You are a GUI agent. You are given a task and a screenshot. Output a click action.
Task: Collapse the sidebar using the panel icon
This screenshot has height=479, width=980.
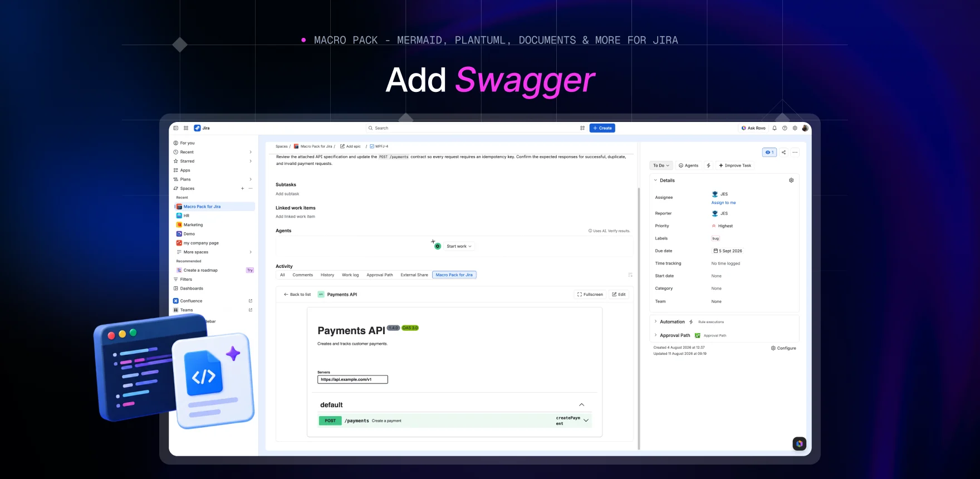click(x=176, y=128)
